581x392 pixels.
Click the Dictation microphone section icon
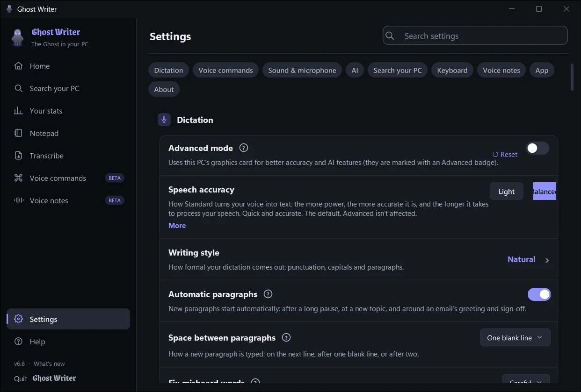tap(164, 120)
